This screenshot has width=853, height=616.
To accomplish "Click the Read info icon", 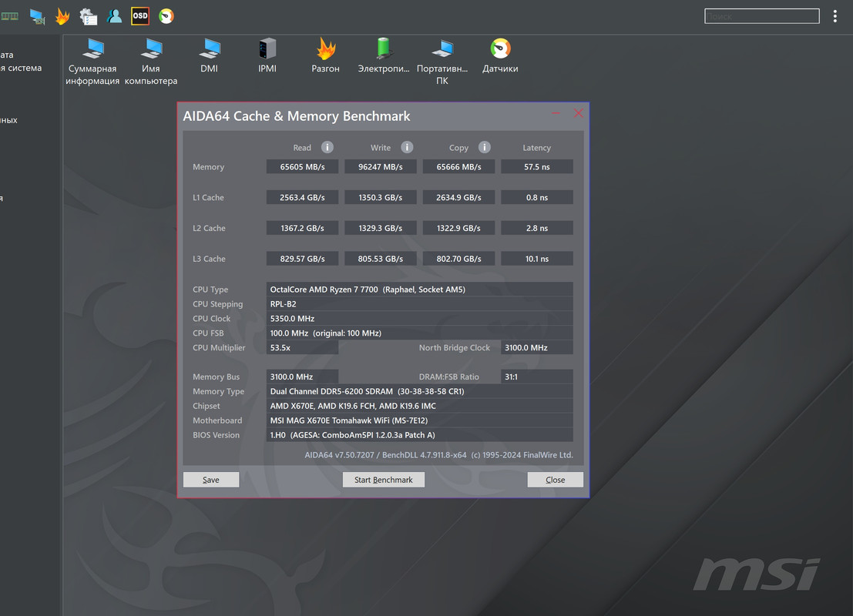I will coord(327,147).
